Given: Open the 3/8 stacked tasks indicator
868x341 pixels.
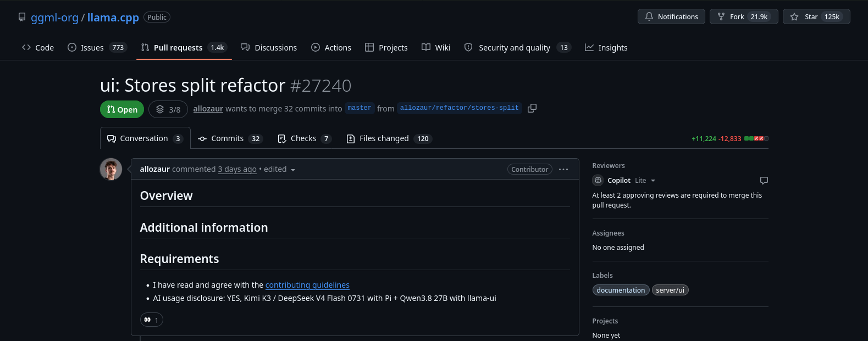Looking at the screenshot, I should [168, 109].
